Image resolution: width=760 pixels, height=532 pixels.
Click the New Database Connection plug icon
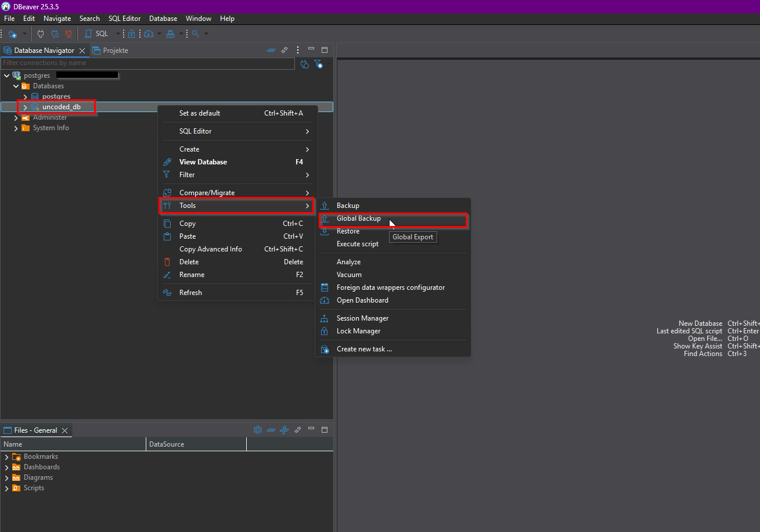click(x=13, y=34)
